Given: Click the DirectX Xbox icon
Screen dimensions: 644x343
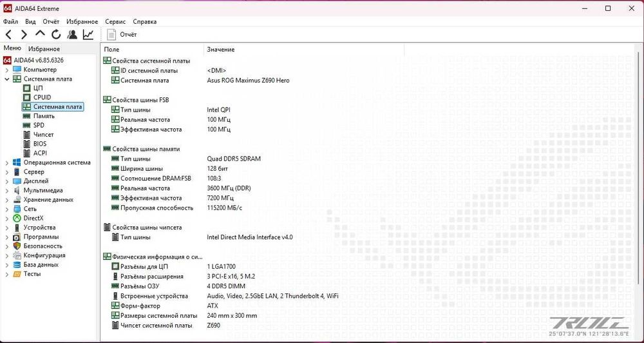Looking at the screenshot, I should pos(17,218).
